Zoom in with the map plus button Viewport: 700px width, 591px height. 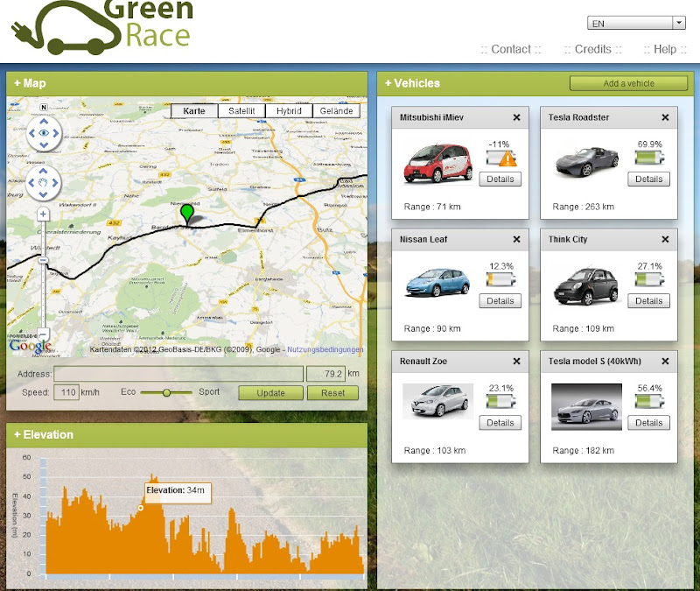tap(43, 214)
